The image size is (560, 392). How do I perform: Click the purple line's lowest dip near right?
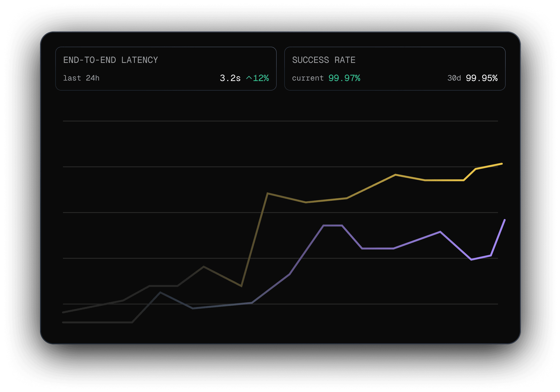[x=471, y=260]
